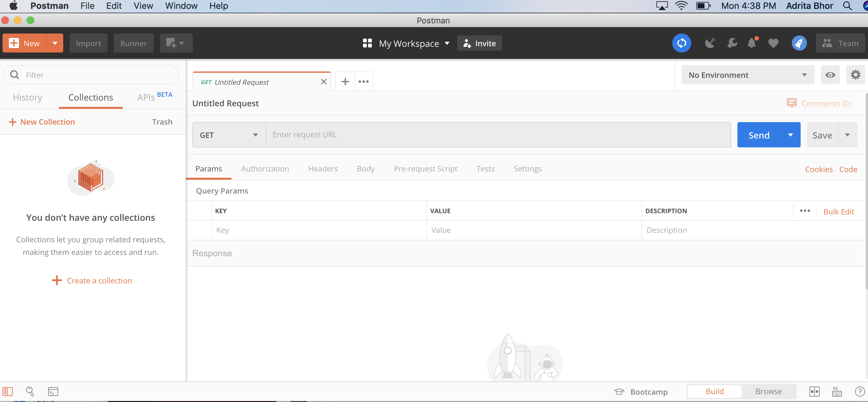Open the console terminal icon in status bar
Image resolution: width=868 pixels, height=402 pixels.
pyautogui.click(x=52, y=391)
